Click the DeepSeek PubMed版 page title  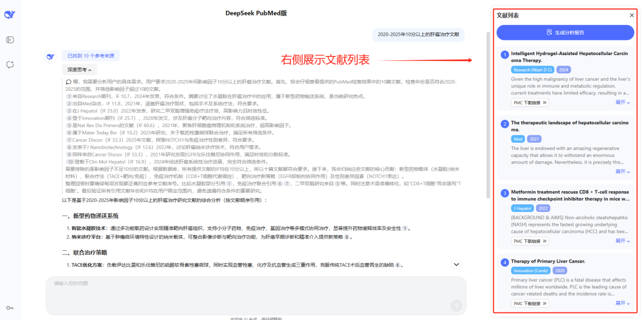pyautogui.click(x=256, y=13)
